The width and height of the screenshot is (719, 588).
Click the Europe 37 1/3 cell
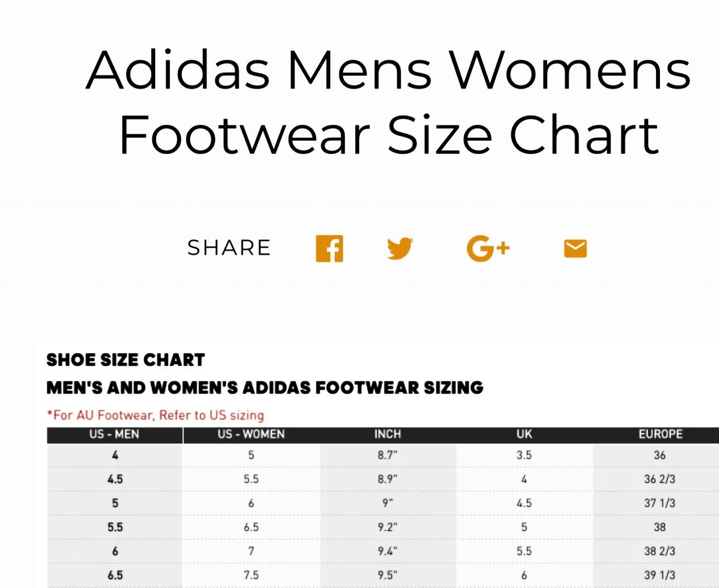tap(660, 503)
